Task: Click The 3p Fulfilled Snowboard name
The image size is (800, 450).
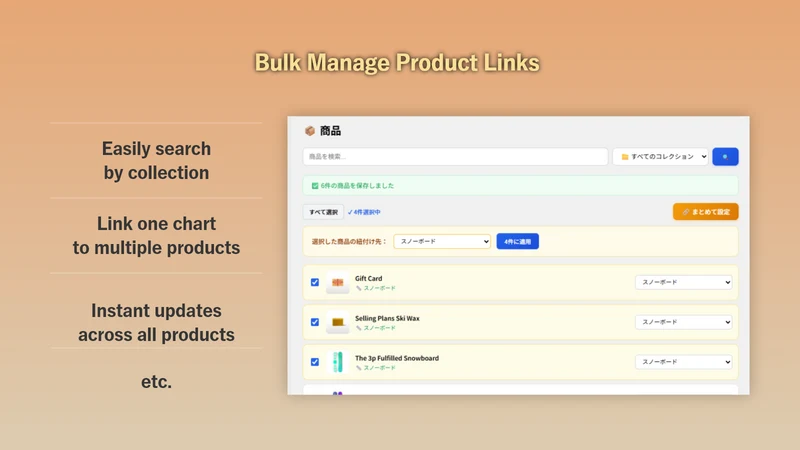Action: pos(397,358)
